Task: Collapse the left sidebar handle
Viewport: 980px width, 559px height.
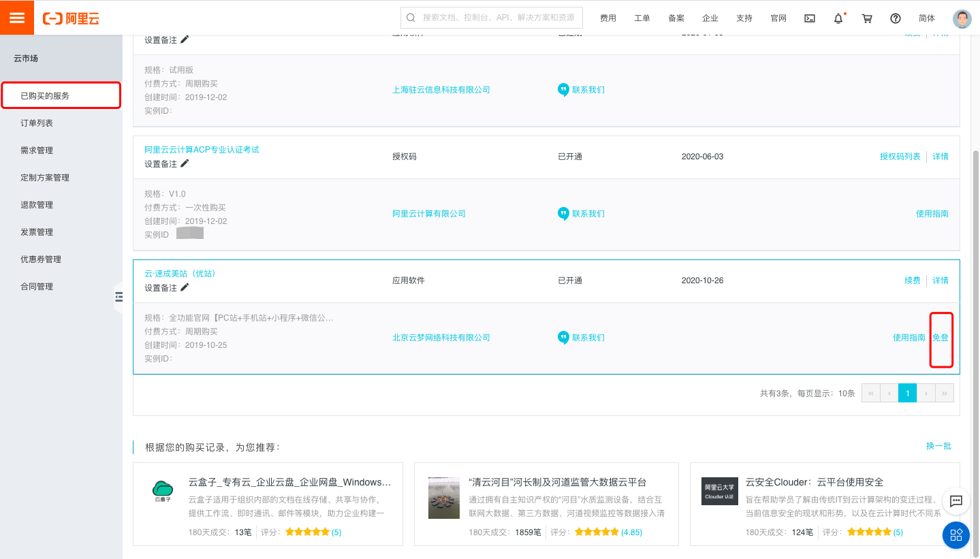Action: (x=118, y=296)
